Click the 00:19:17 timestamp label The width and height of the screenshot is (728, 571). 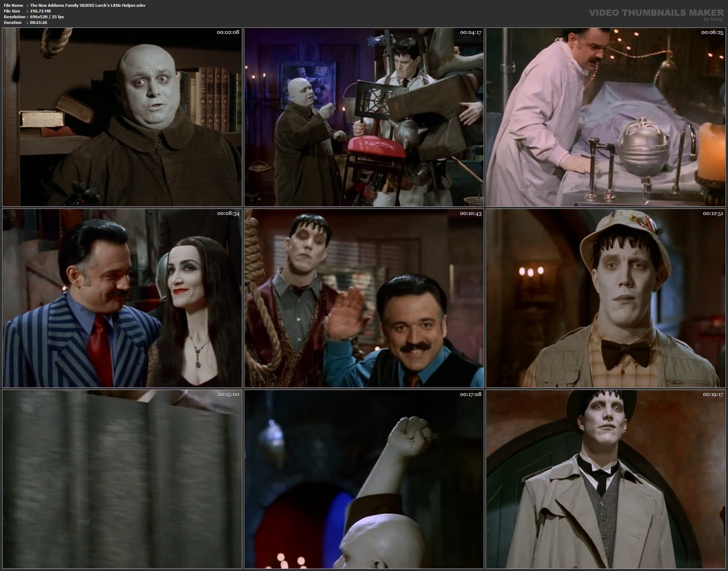(713, 395)
